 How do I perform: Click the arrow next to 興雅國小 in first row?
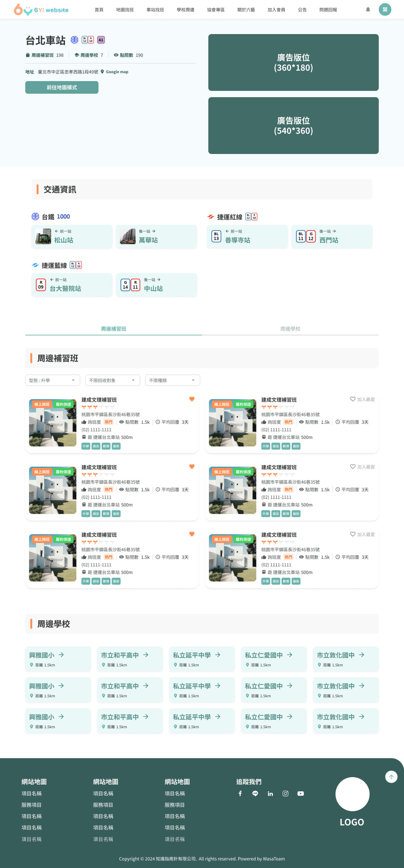point(61,655)
